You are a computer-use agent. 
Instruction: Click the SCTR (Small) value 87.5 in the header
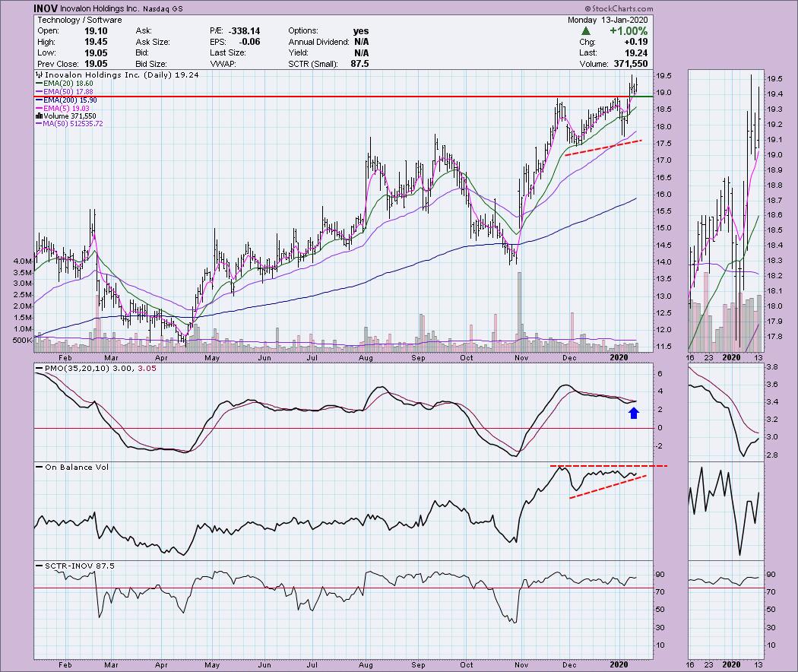click(359, 64)
